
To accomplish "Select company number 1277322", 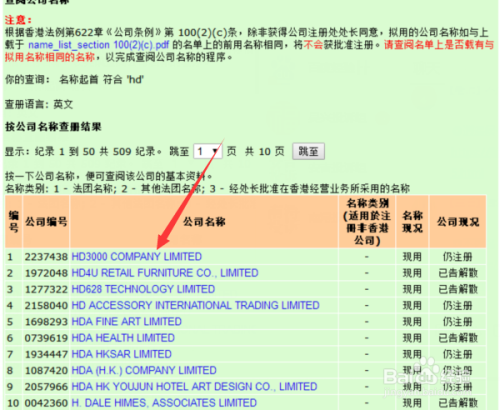I will coord(46,289).
